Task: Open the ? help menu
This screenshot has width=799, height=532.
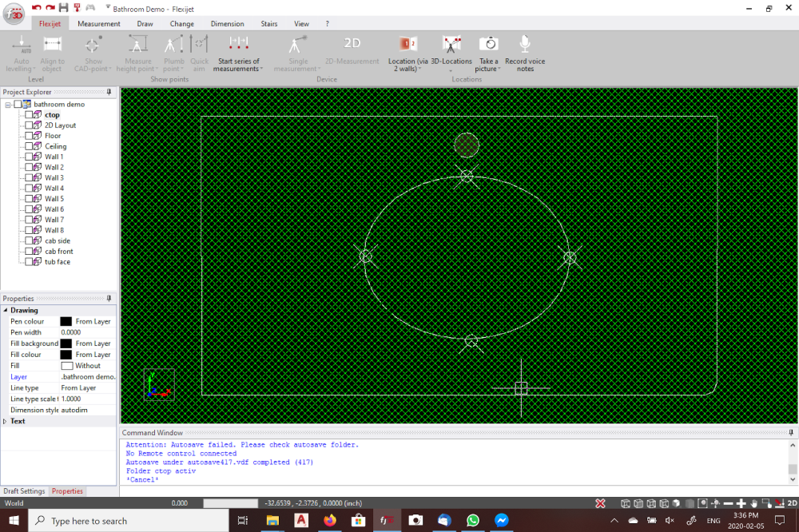Action: coord(327,24)
